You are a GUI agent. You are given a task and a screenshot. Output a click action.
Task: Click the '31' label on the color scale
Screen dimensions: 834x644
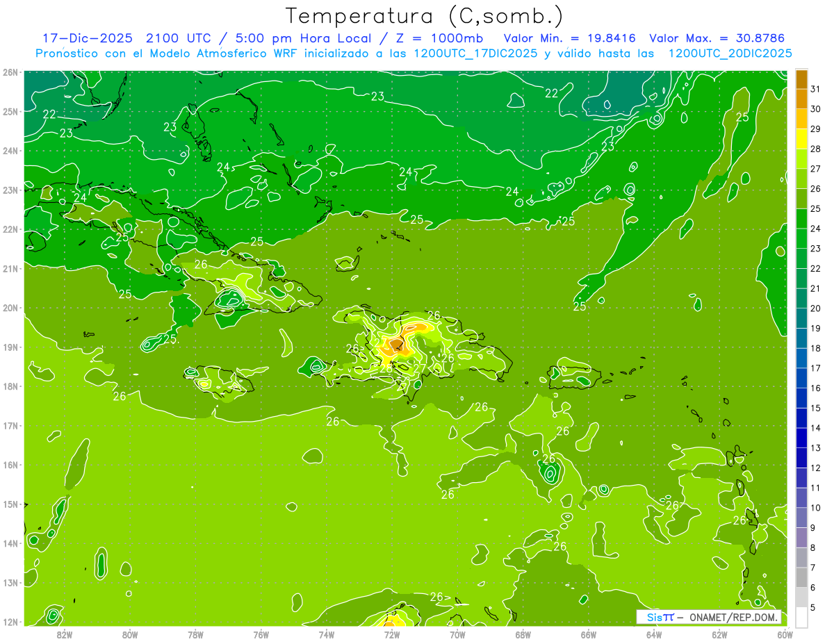(816, 88)
